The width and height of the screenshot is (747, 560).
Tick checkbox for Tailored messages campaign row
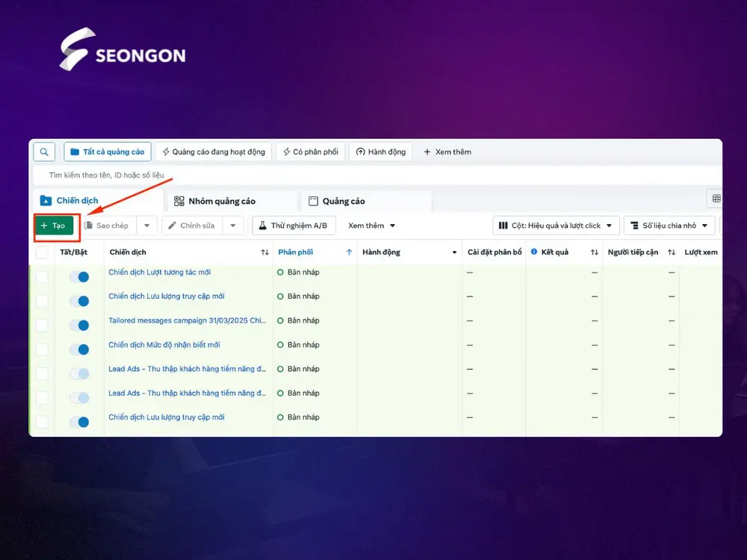point(42,326)
